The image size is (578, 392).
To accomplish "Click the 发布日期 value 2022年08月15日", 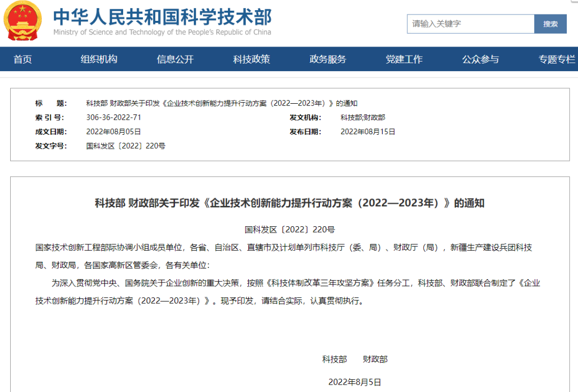I will 368,132.
